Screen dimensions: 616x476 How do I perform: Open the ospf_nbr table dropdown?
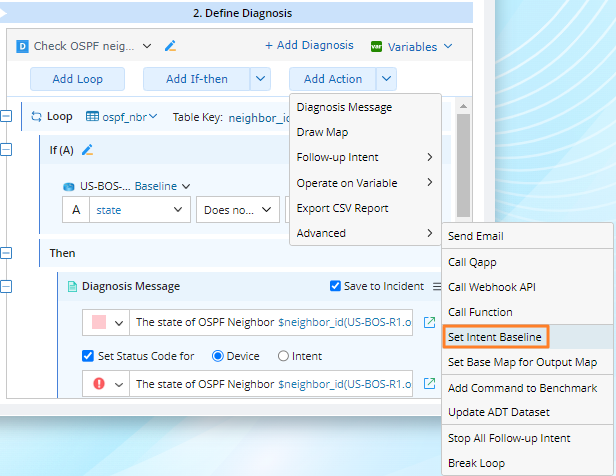[153, 116]
